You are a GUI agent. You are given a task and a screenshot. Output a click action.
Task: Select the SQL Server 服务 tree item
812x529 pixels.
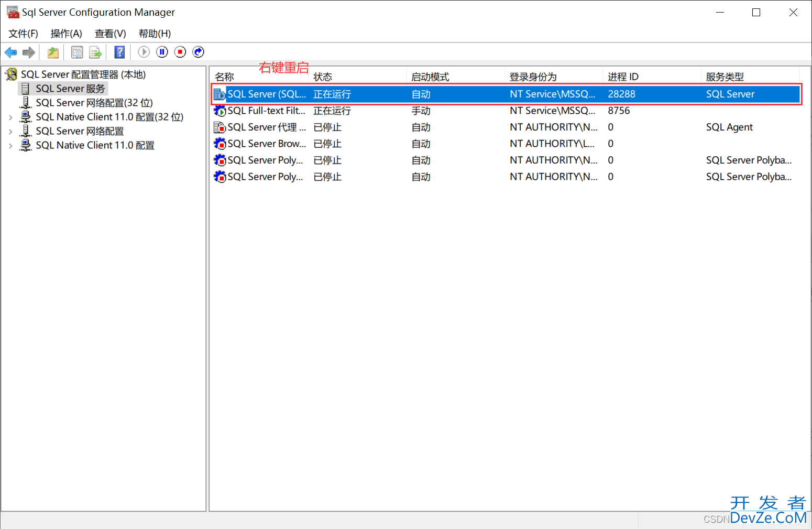pyautogui.click(x=70, y=89)
